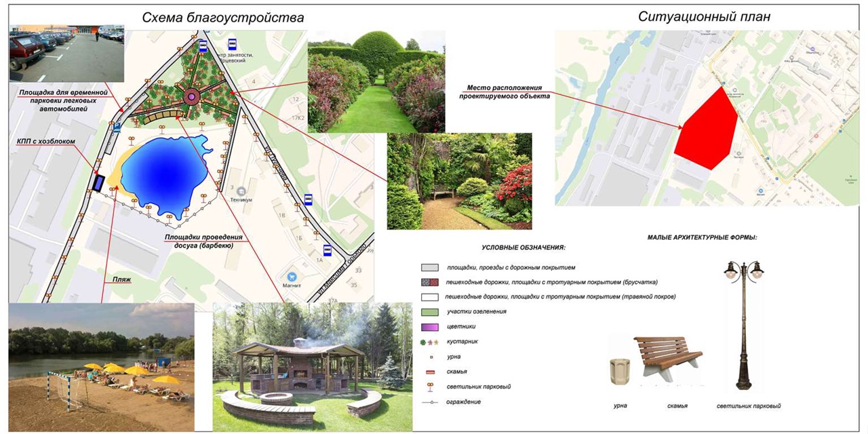Click the park street lamp image
Viewport: 868px width, 434px height.
[x=743, y=325]
